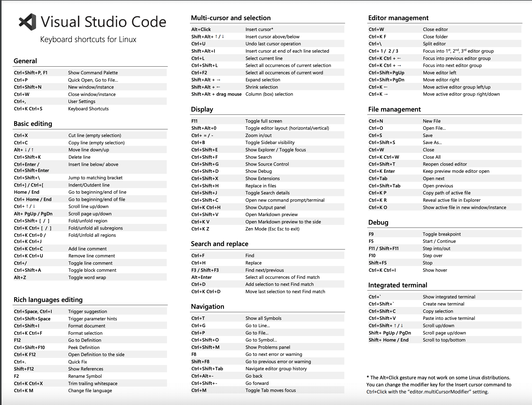The height and width of the screenshot is (405, 532).
Task: Click the Alt+Click shortcut text
Action: tap(201, 29)
